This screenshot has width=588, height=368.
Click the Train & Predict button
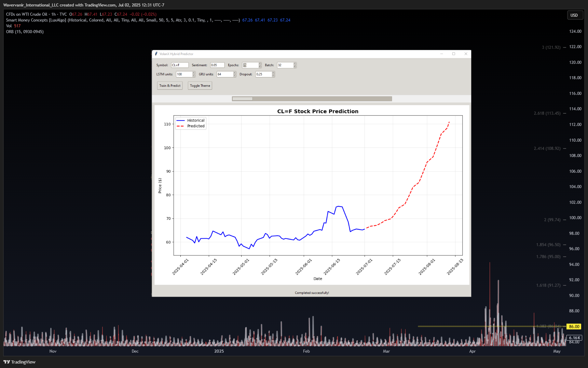tap(170, 86)
